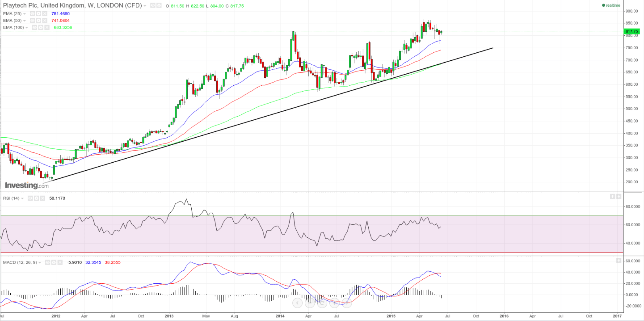Expand the MACD (12, 26, 9) dropdown arrow

point(40,263)
